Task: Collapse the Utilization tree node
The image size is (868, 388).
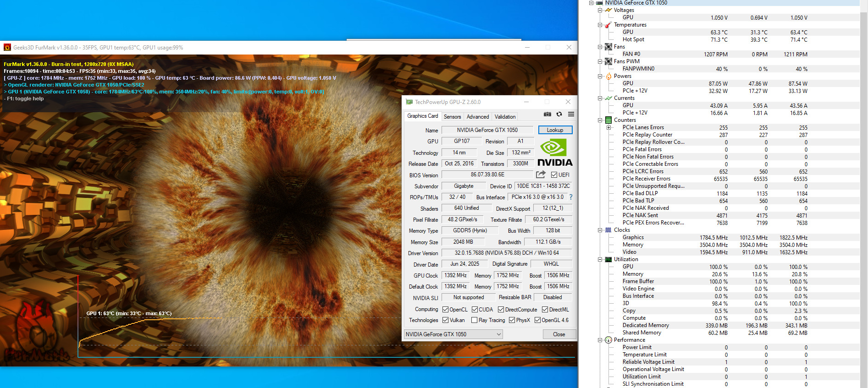Action: [600, 259]
